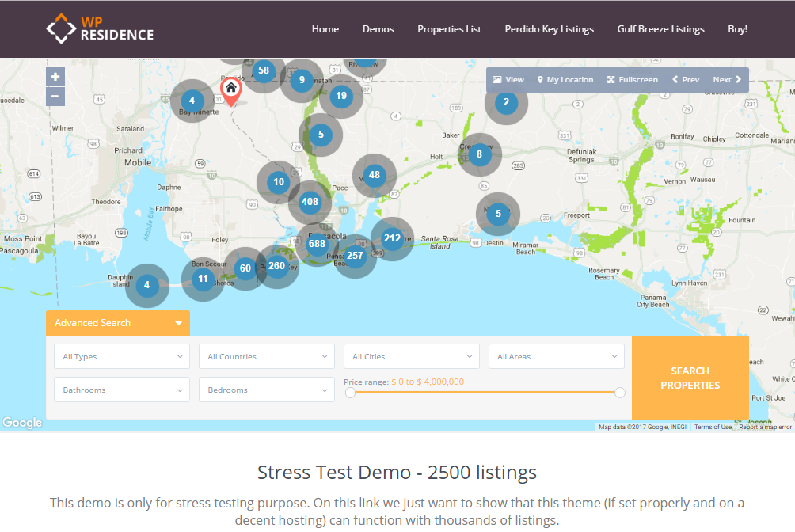This screenshot has height=532, width=795.
Task: Go to Next property on map
Action: (x=726, y=80)
